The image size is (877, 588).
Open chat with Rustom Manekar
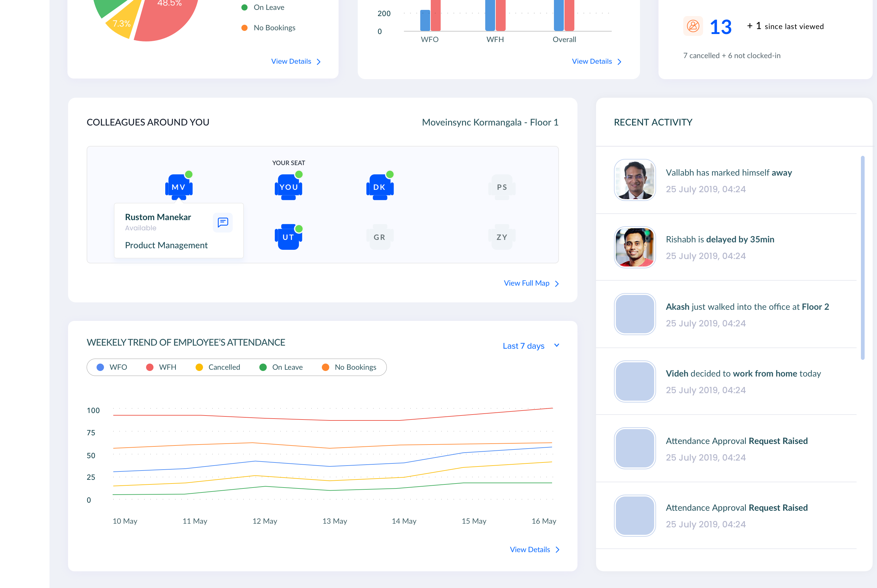(x=223, y=222)
